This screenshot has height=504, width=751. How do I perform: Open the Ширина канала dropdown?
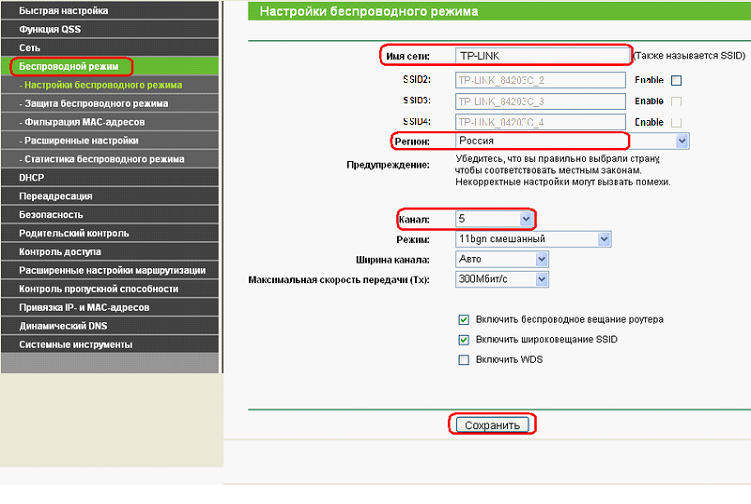[502, 259]
